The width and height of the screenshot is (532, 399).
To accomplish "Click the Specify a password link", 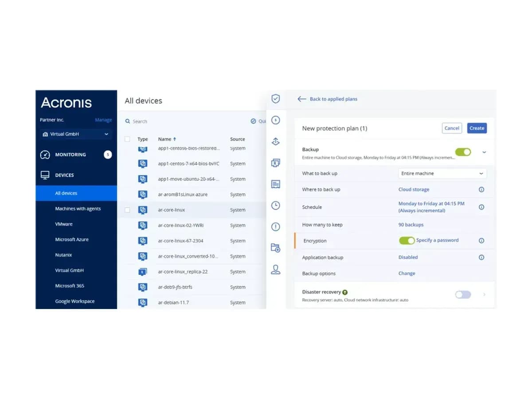I will pyautogui.click(x=438, y=240).
